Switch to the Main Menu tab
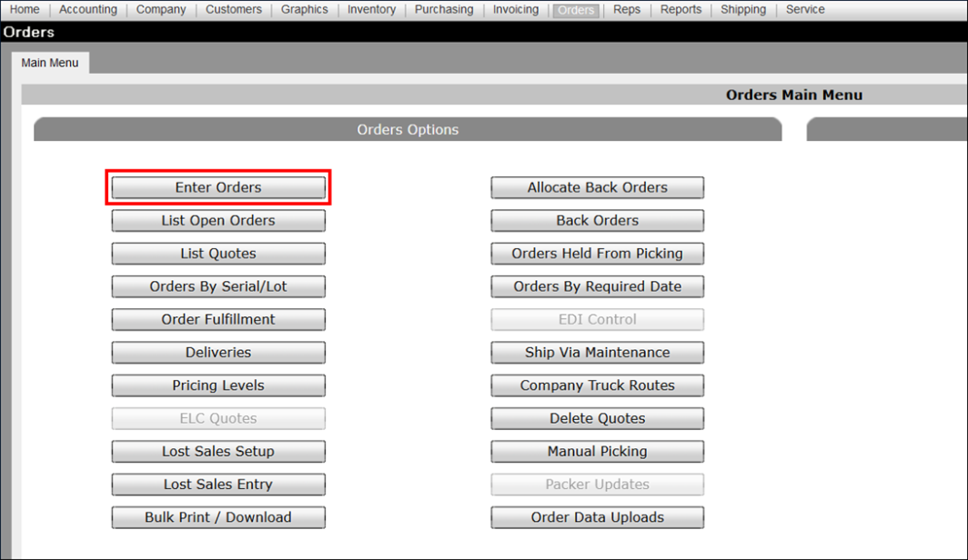This screenshot has height=560, width=968. click(x=50, y=63)
